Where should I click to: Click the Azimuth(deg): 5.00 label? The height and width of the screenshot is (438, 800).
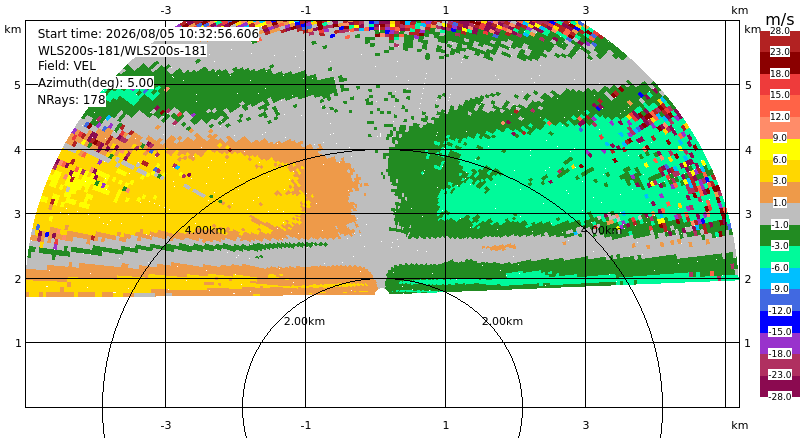pos(96,83)
